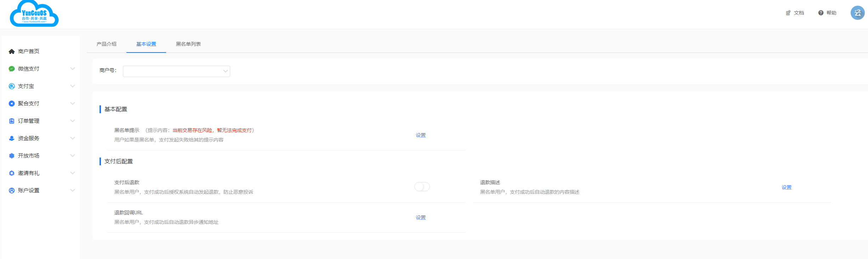Click the WeChat Pay icon beside 微信支付

[x=12, y=69]
